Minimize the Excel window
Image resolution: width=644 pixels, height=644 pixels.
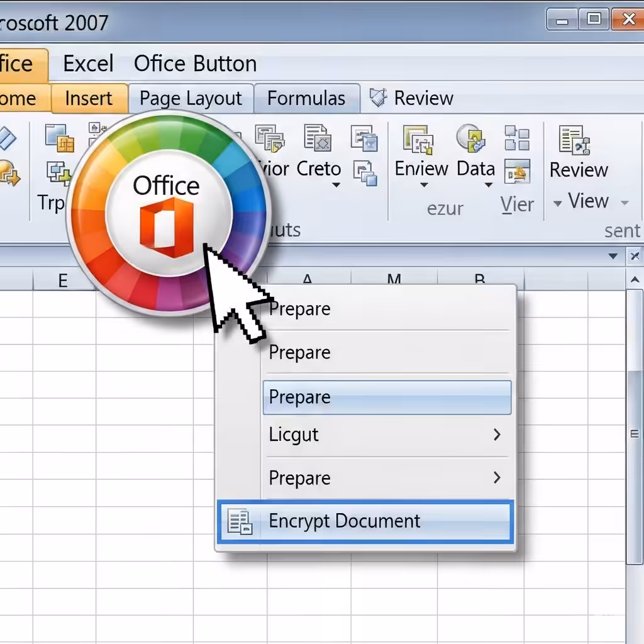[x=562, y=19]
